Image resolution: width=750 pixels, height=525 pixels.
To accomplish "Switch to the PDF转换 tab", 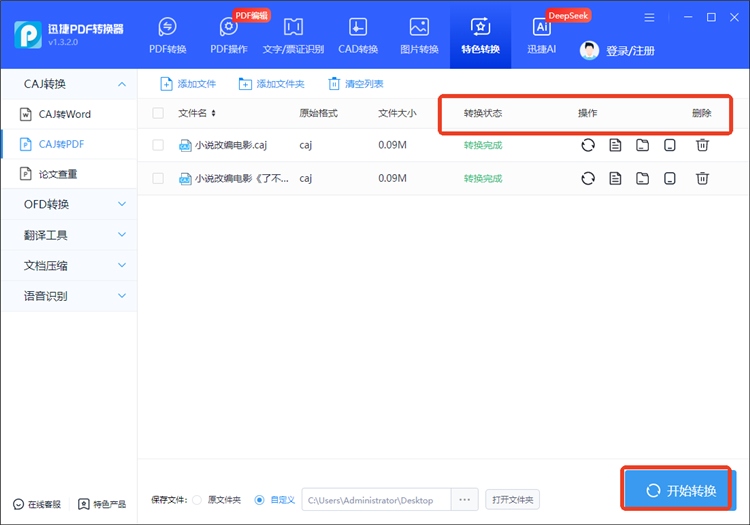I will [167, 35].
